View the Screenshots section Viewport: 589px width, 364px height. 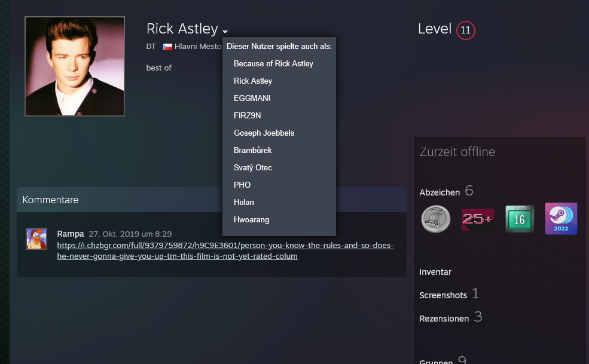pos(443,295)
